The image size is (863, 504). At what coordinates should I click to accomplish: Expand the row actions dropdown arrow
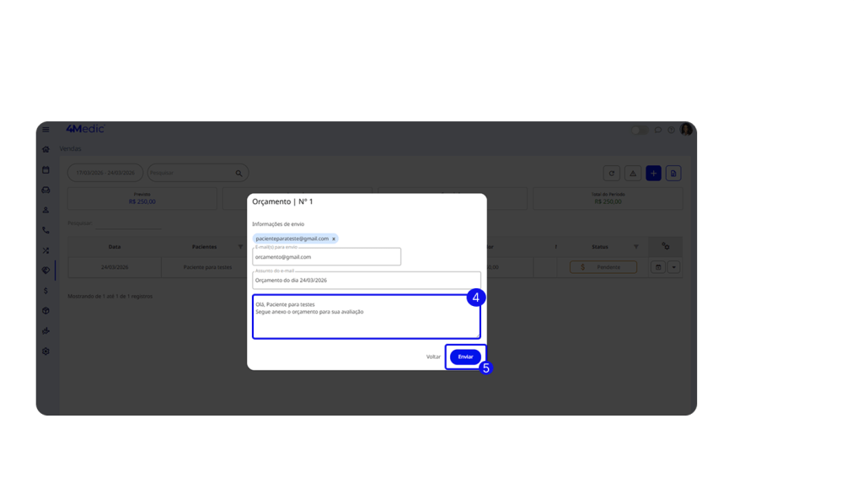tap(673, 267)
